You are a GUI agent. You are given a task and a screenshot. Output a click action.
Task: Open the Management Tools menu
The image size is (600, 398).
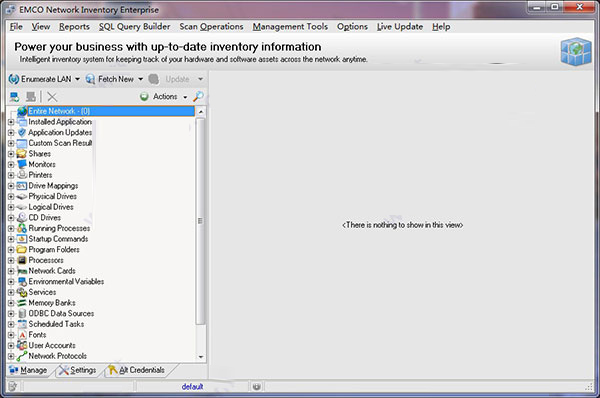click(290, 26)
